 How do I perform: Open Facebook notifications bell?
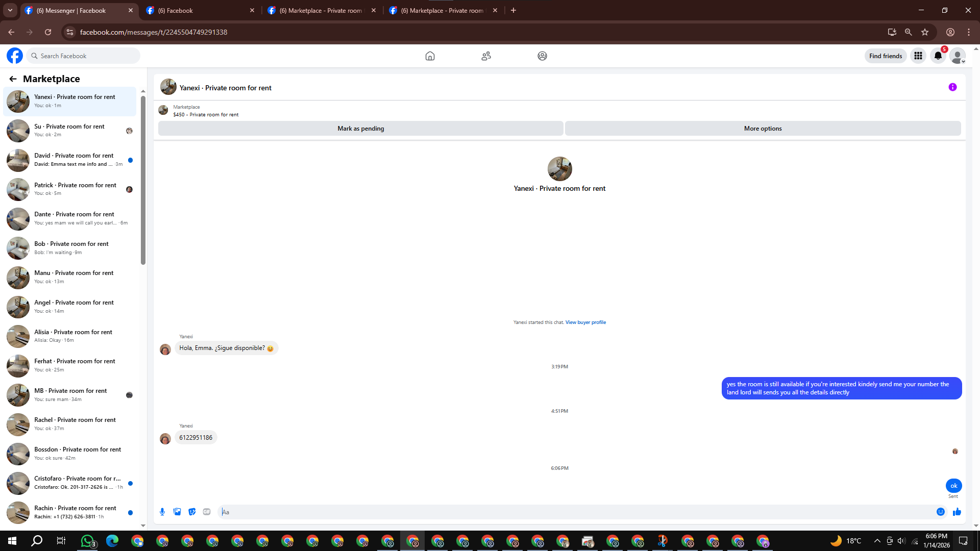[938, 56]
